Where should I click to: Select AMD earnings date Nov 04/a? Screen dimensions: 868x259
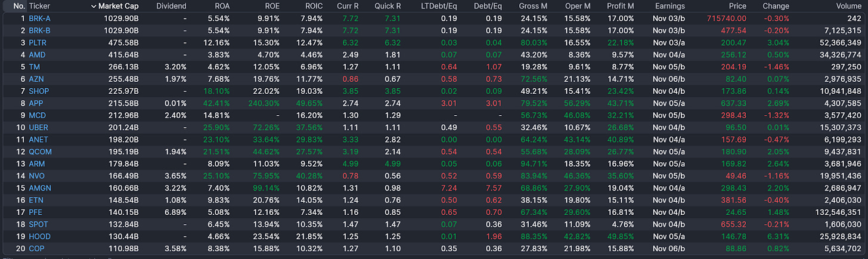tap(669, 55)
